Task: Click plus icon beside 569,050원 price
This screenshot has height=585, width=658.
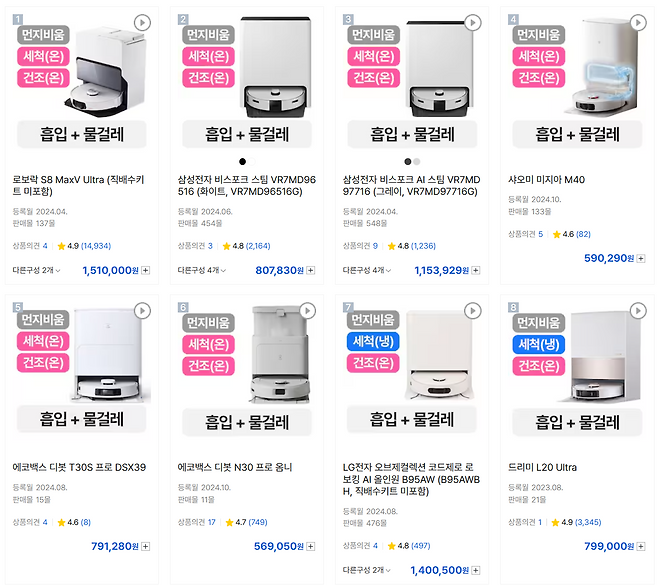Action: tap(311, 547)
